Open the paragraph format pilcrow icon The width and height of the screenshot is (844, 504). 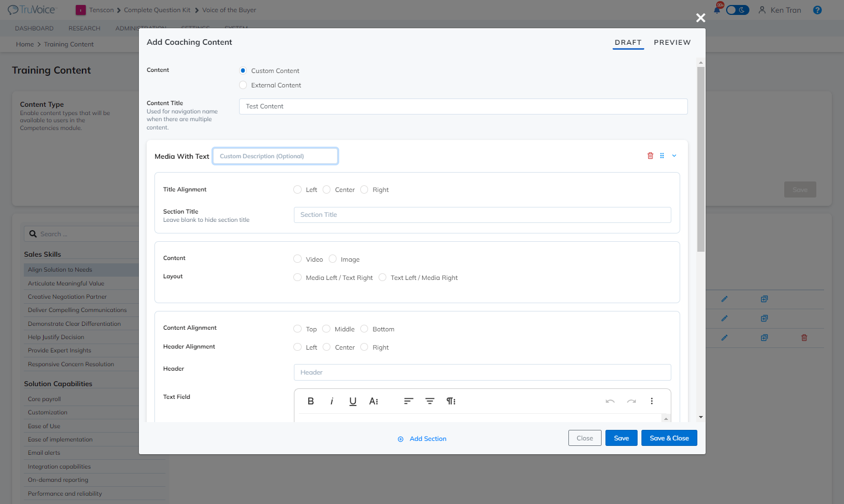[451, 401]
